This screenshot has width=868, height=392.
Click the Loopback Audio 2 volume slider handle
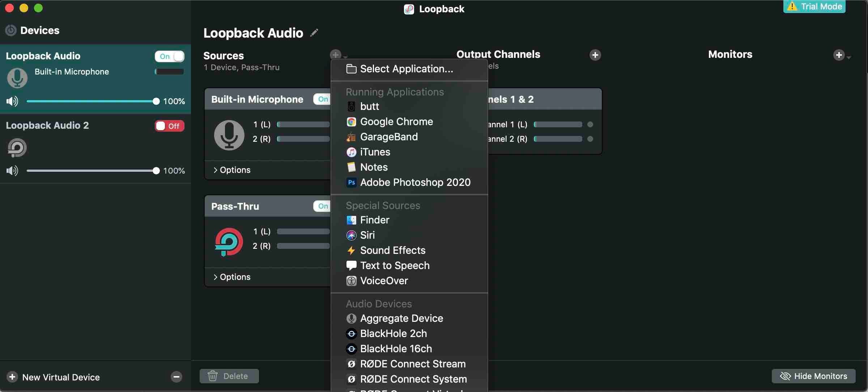tap(156, 170)
